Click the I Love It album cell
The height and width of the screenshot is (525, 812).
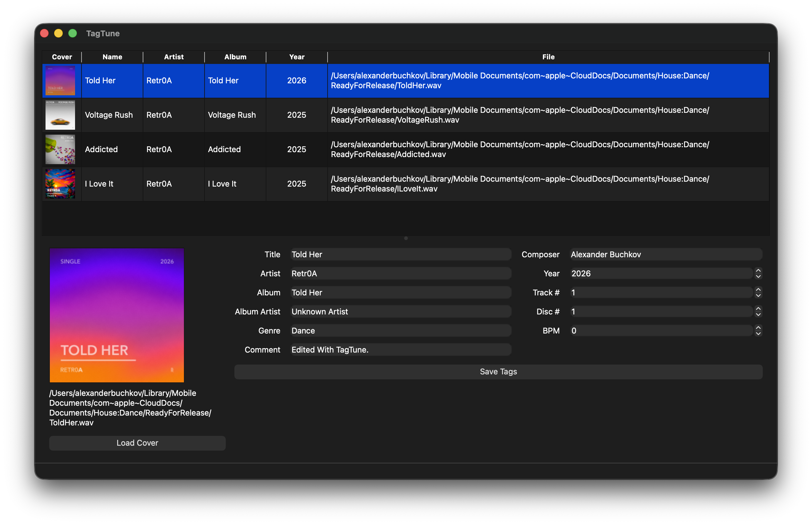pos(235,184)
